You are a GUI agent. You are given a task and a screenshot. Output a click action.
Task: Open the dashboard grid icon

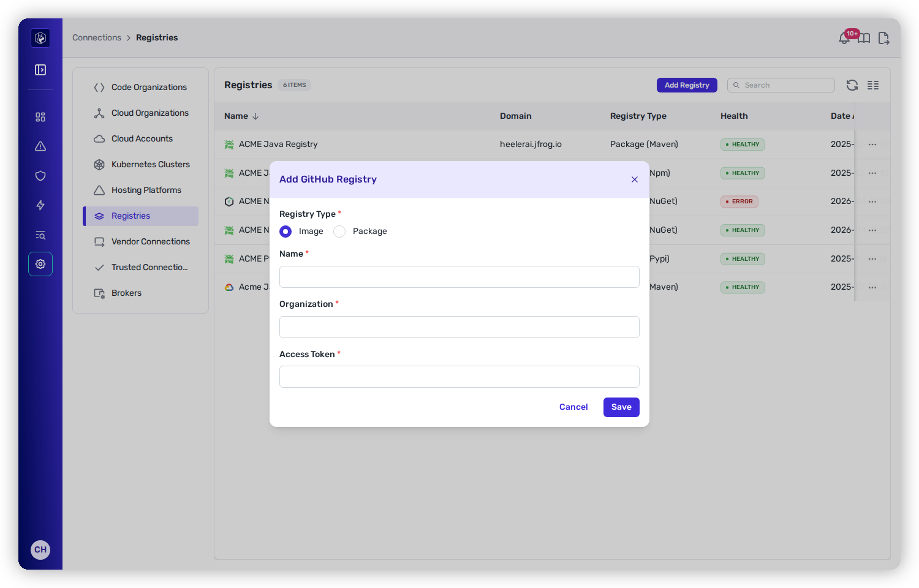[40, 117]
